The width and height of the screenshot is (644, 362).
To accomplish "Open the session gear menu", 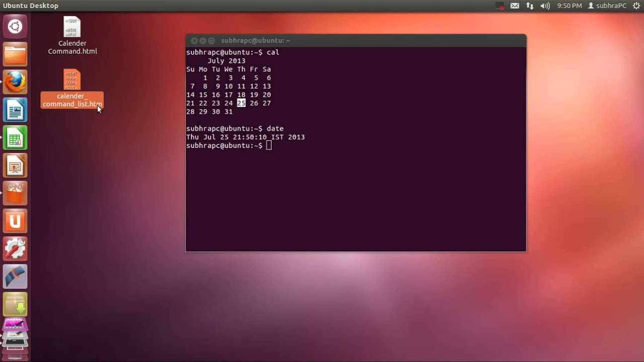I will pyautogui.click(x=636, y=6).
